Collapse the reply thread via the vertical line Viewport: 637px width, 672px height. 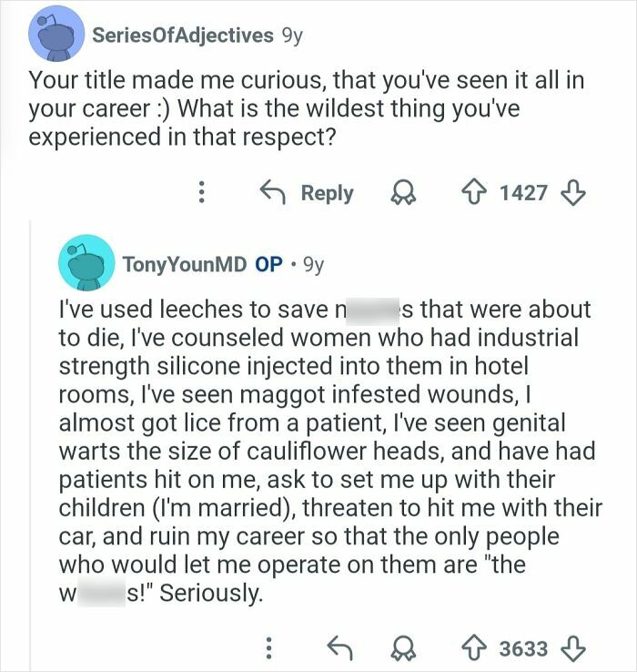[29, 437]
